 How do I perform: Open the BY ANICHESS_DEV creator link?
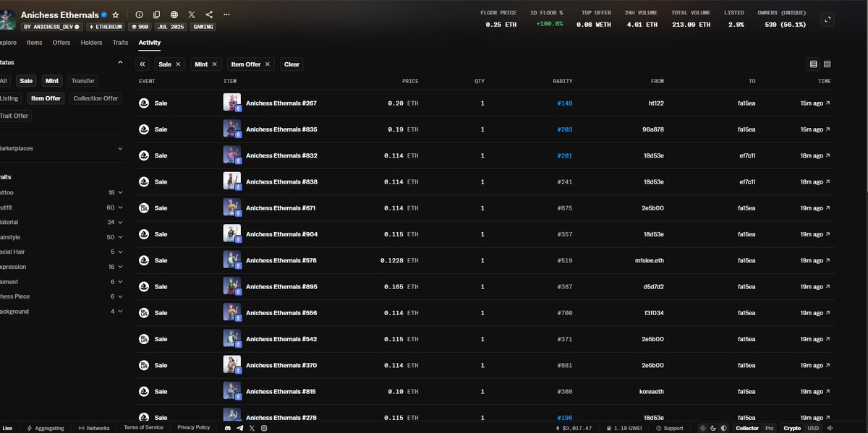click(x=51, y=27)
